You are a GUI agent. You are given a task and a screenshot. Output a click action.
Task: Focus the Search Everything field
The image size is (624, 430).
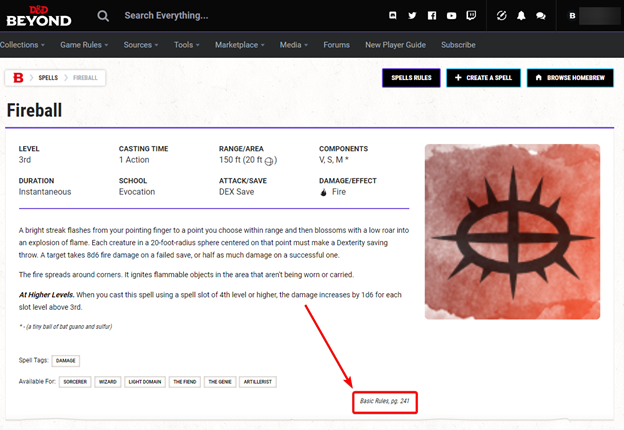[166, 16]
